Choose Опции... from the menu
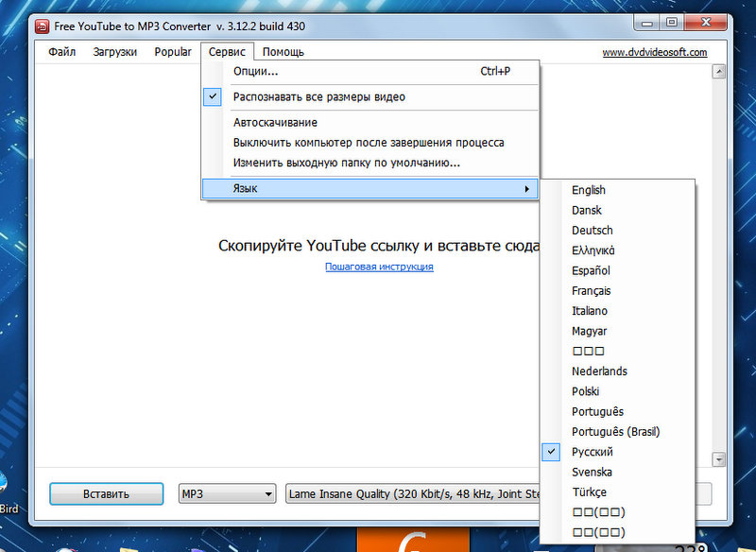 pos(370,71)
